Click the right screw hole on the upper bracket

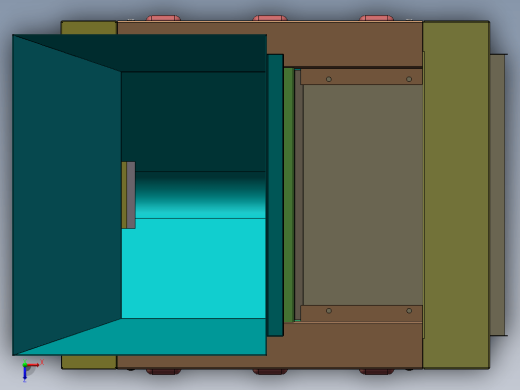409,79
